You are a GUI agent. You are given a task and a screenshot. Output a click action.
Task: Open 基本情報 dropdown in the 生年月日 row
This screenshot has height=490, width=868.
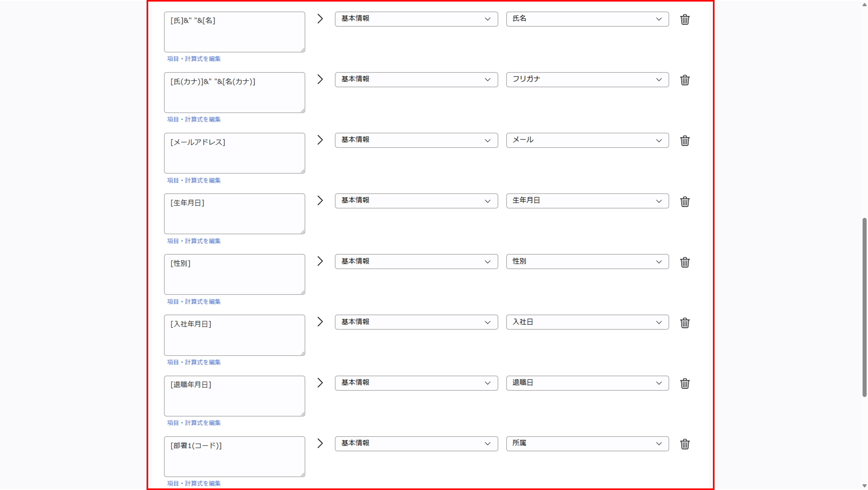click(416, 201)
